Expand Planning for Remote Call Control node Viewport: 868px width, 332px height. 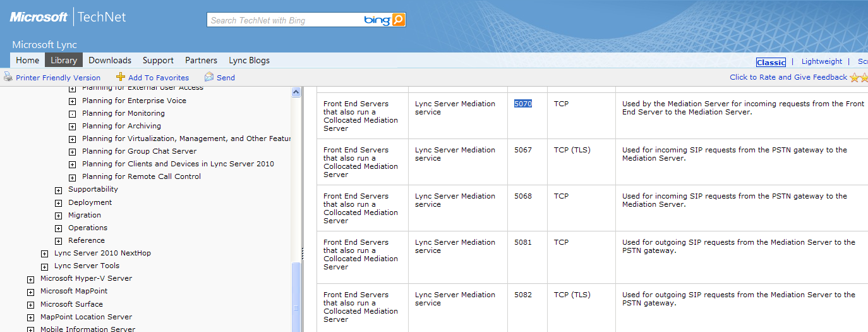[x=72, y=177]
